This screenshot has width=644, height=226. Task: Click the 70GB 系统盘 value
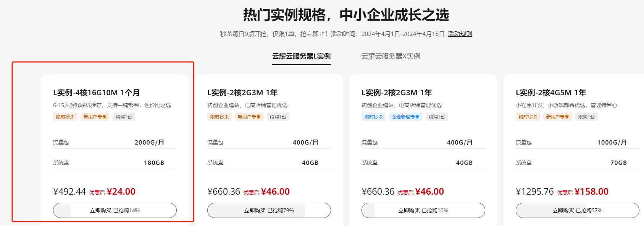point(618,163)
